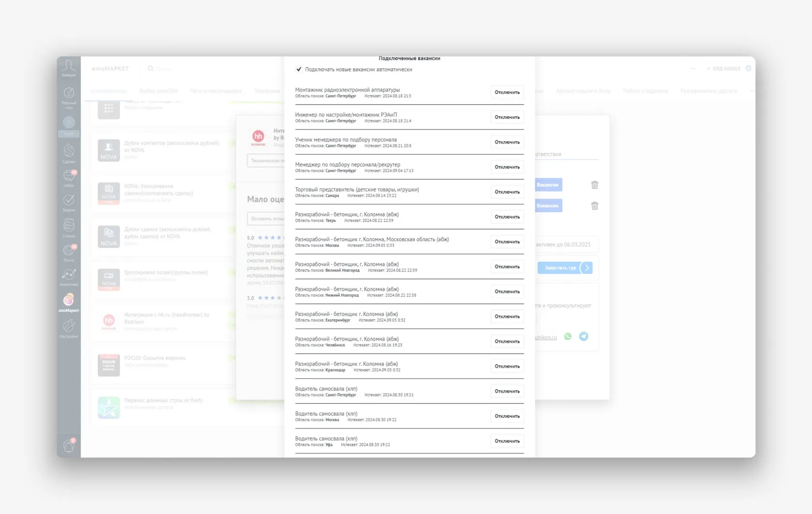Switch to 'Автоматизации и боты' tab
The image size is (812, 514).
coord(583,91)
